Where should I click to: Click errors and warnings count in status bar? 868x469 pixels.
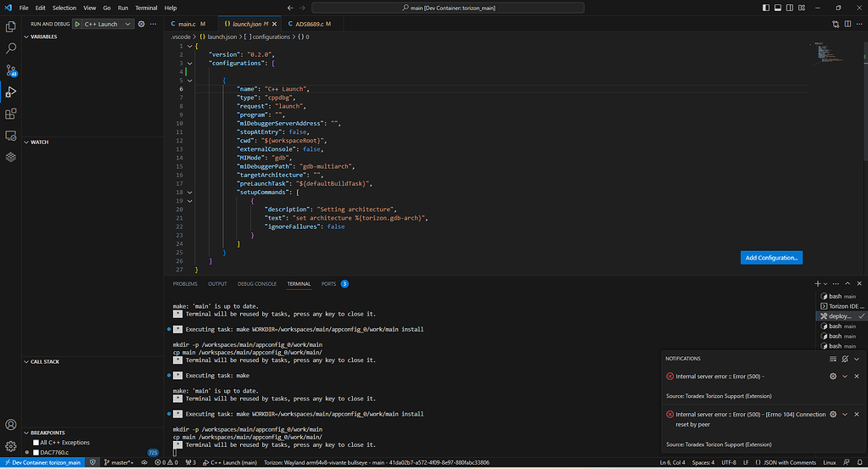tap(166, 463)
